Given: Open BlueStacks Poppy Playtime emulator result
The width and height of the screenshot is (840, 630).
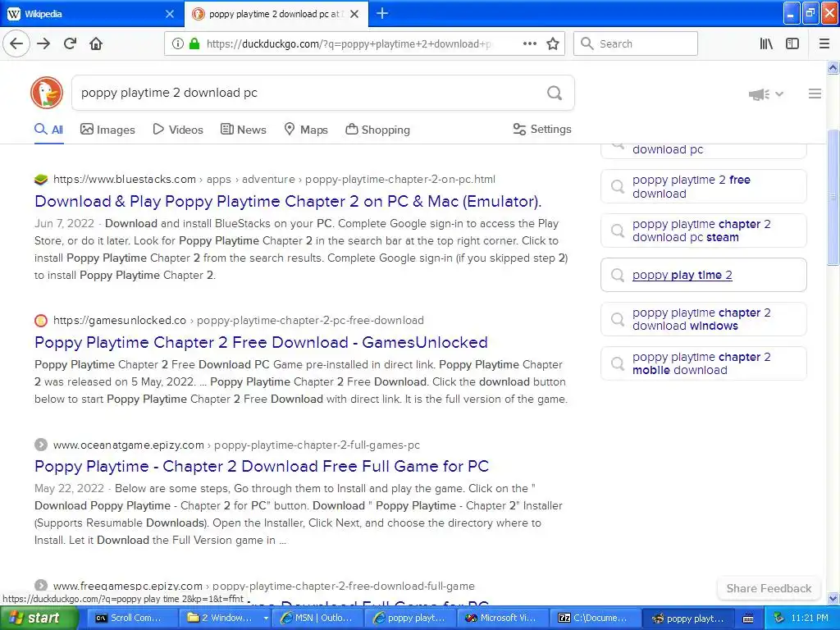Looking at the screenshot, I should tap(288, 202).
